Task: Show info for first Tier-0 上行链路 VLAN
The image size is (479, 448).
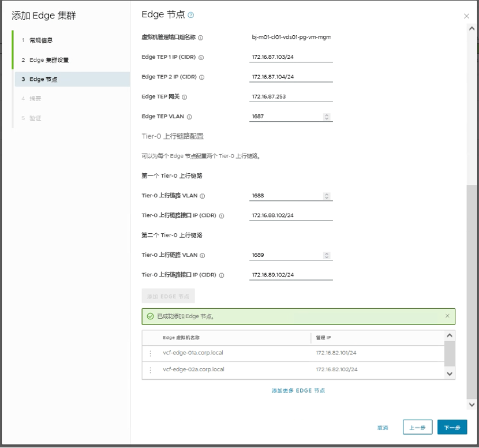Action: pos(202,196)
